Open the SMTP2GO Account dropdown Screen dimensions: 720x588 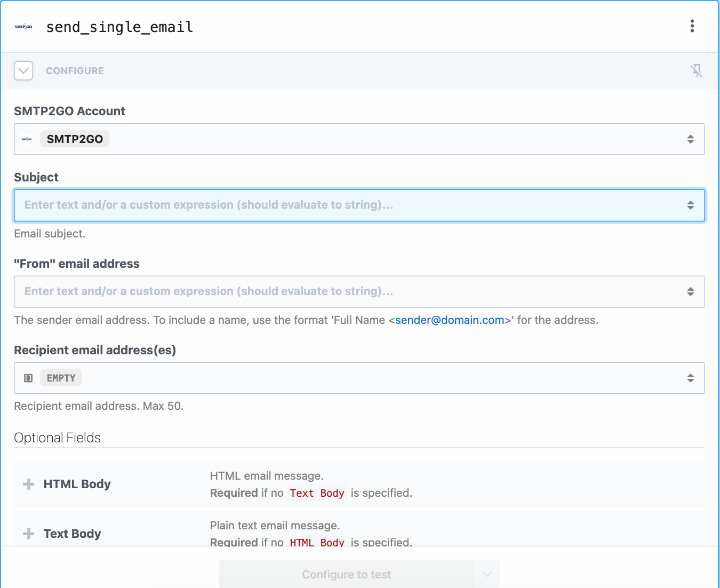point(359,139)
